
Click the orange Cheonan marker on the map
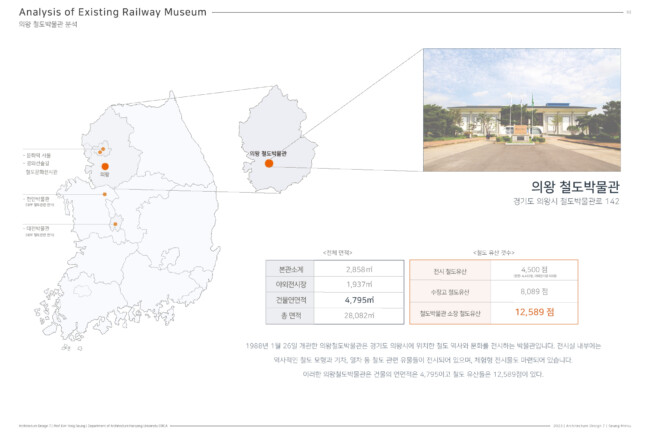tap(105, 194)
